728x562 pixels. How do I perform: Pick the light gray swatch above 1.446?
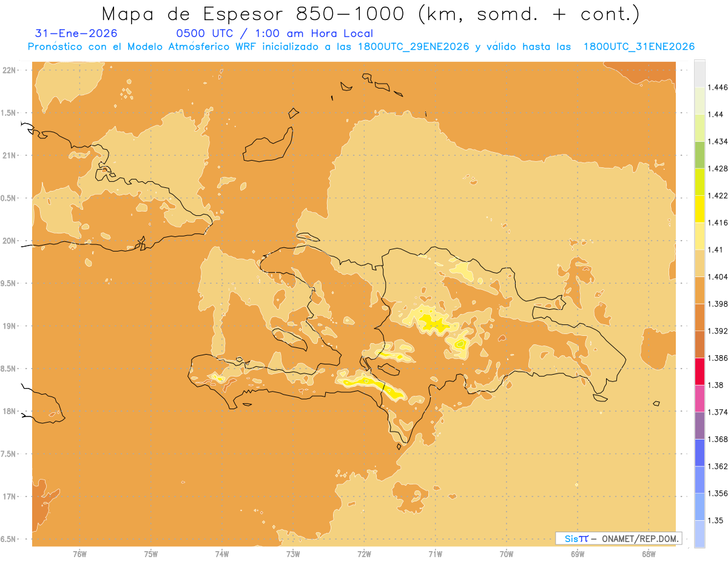(699, 73)
